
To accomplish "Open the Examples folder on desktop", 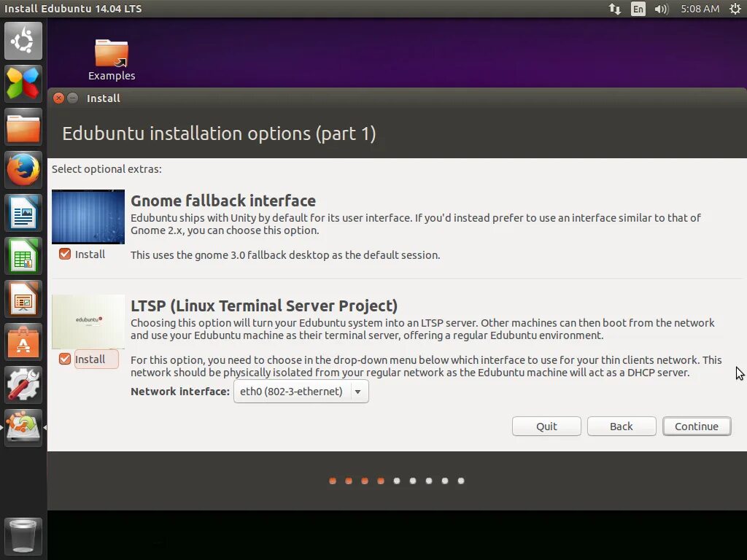I will (112, 60).
